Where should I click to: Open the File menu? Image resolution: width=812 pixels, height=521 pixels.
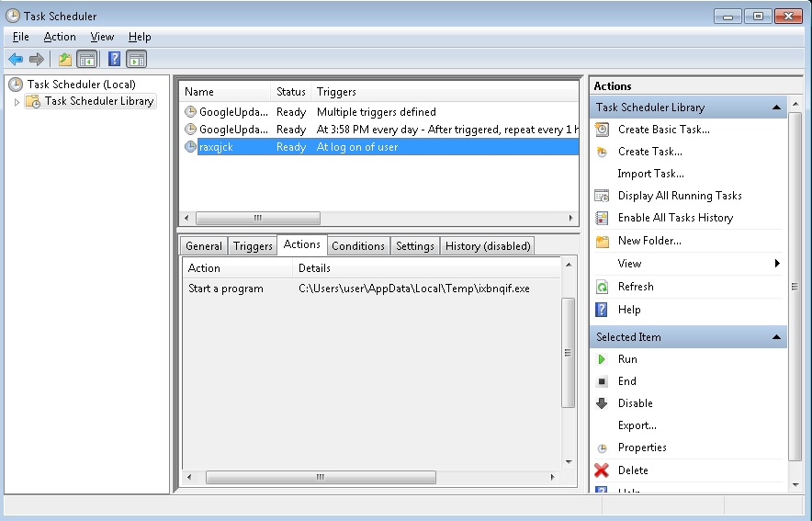[x=21, y=37]
